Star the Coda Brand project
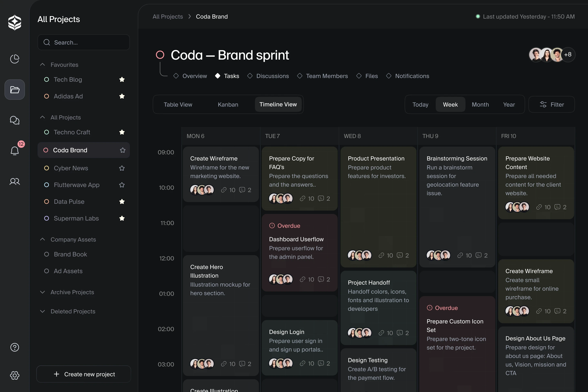The width and height of the screenshot is (588, 392). (122, 150)
